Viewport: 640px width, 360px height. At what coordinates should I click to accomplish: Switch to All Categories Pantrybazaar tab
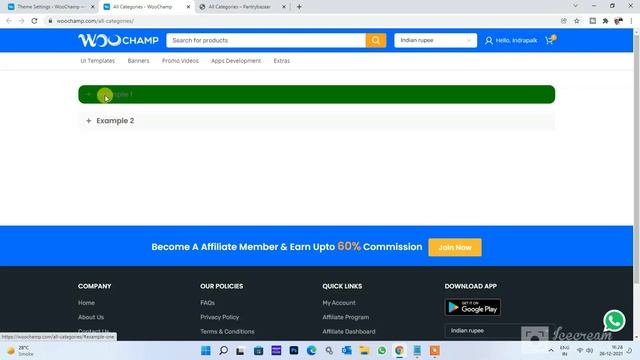(239, 7)
